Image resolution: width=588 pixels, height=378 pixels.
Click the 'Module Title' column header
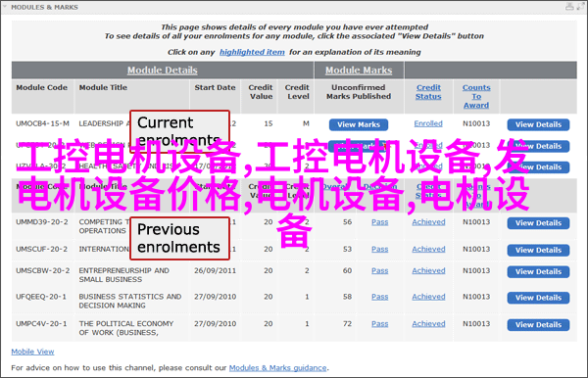coord(103,87)
